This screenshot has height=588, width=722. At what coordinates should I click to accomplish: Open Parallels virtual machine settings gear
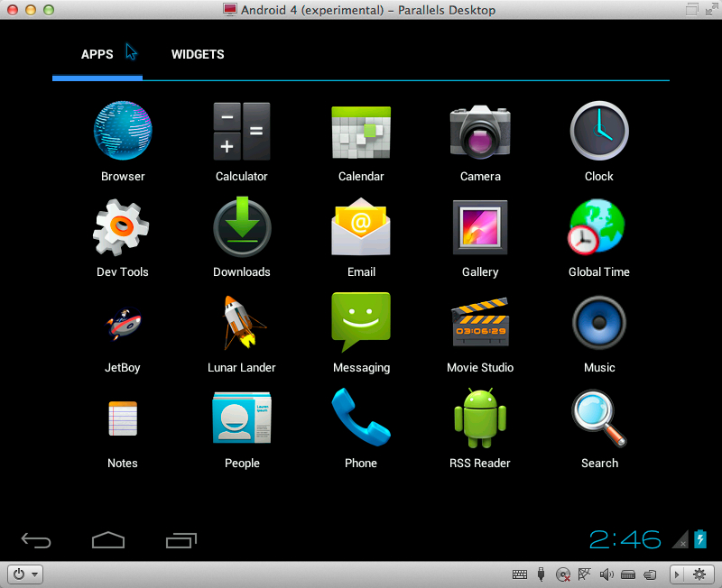point(699,574)
